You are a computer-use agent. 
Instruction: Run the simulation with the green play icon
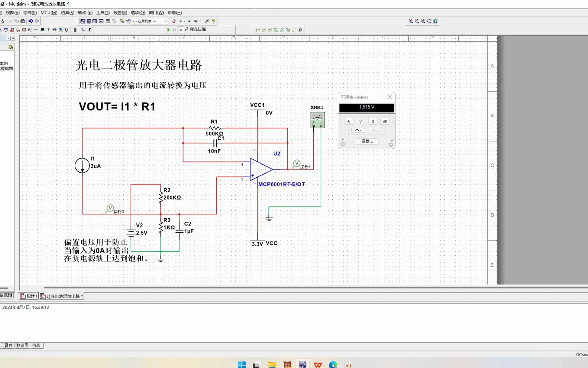click(x=169, y=30)
